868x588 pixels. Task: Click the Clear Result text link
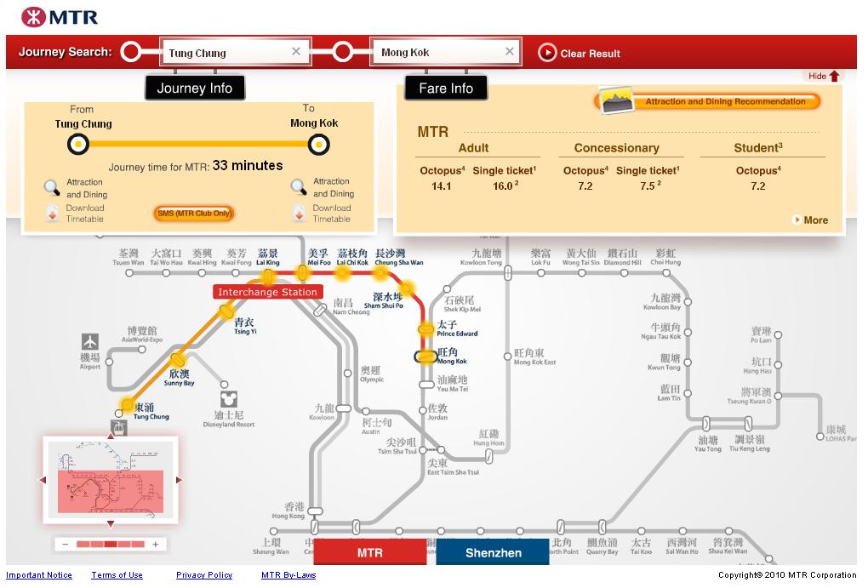point(590,54)
